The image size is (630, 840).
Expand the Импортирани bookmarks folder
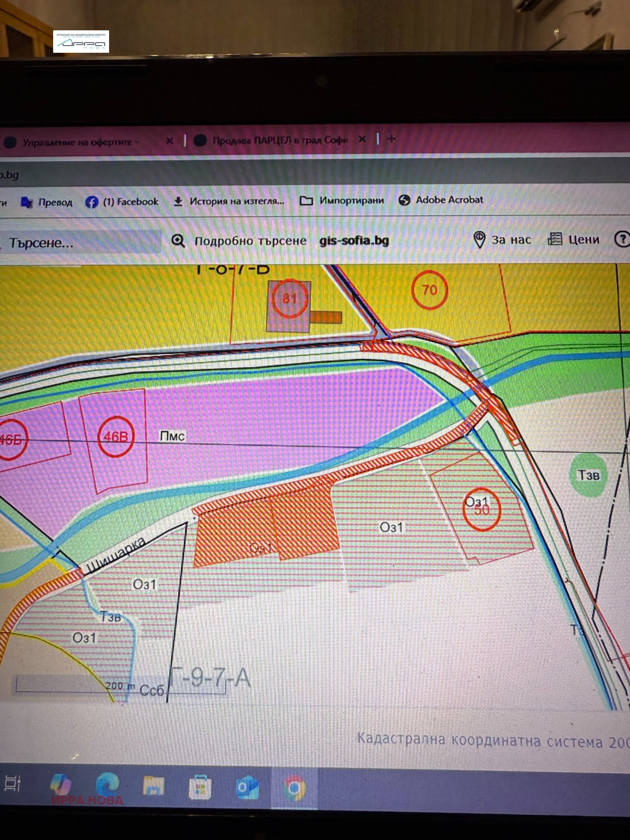point(342,200)
